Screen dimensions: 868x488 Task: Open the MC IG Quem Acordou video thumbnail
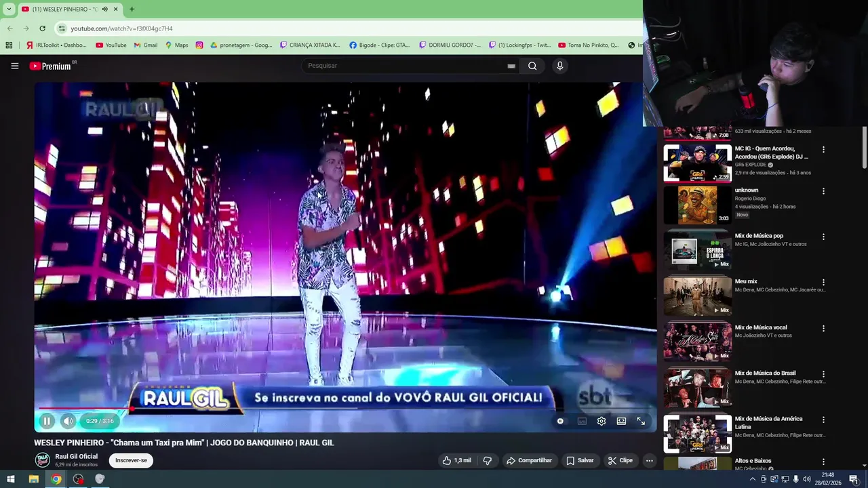697,163
